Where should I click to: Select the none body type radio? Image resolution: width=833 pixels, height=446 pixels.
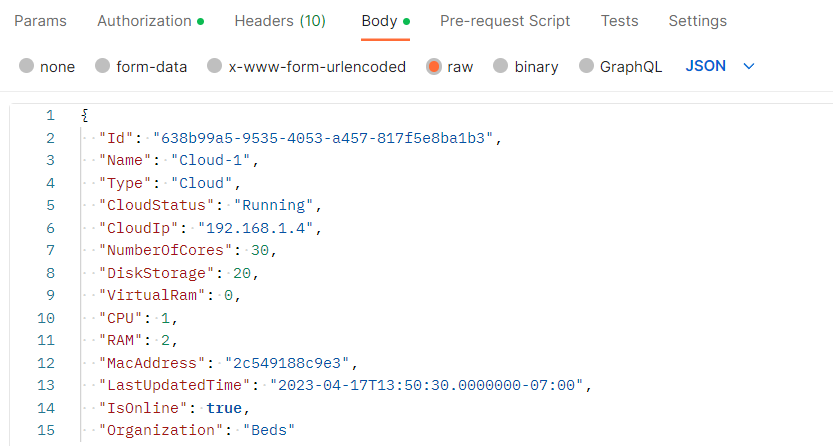(x=27, y=66)
